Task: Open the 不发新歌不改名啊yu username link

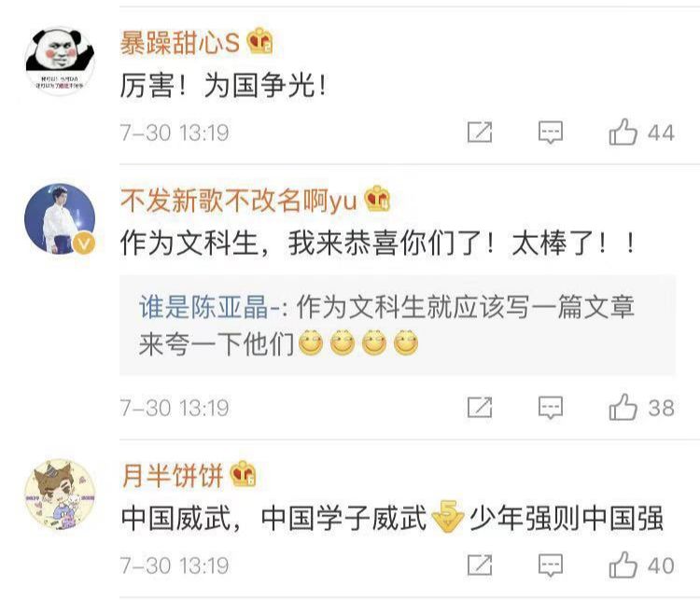Action: [239, 200]
